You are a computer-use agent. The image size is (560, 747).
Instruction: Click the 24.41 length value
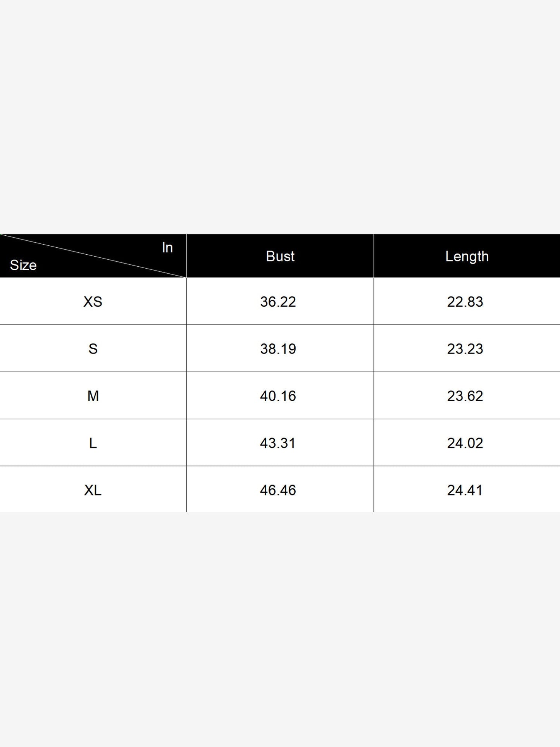(465, 490)
